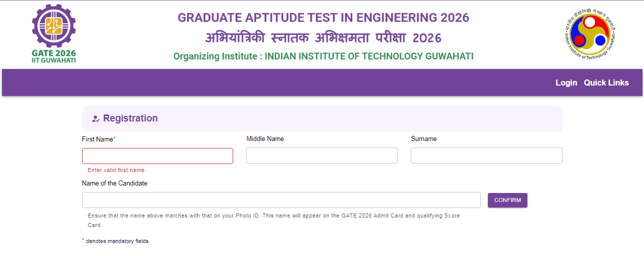Click the Registration section heading
Image resolution: width=644 pixels, height=256 pixels.
coord(130,118)
